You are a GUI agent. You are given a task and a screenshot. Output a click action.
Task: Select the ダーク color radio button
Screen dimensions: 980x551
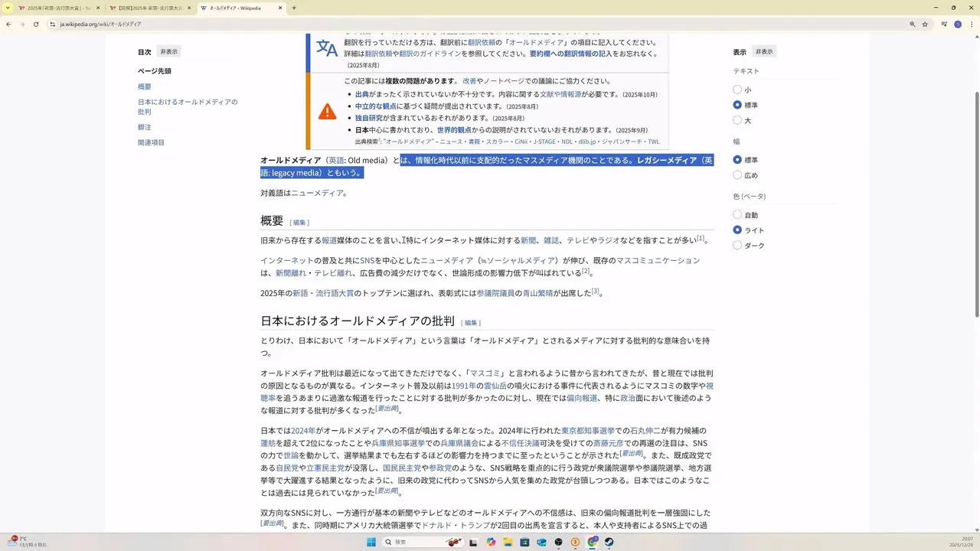pyautogui.click(x=737, y=246)
